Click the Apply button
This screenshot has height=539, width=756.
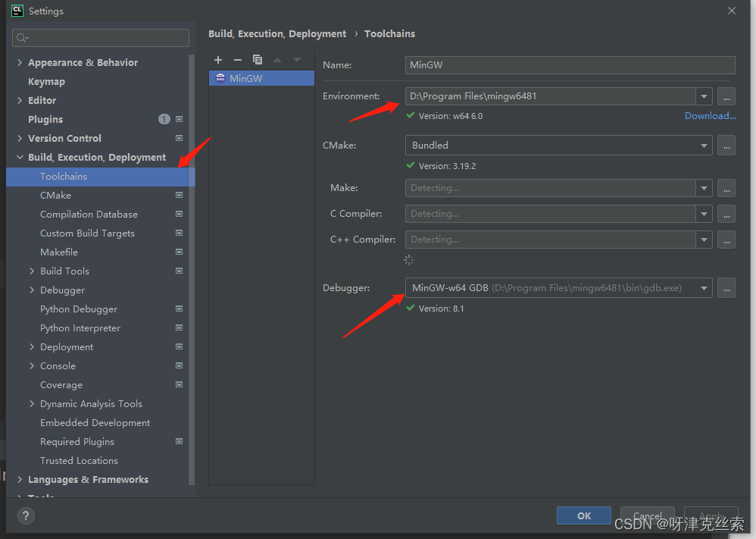[711, 515]
